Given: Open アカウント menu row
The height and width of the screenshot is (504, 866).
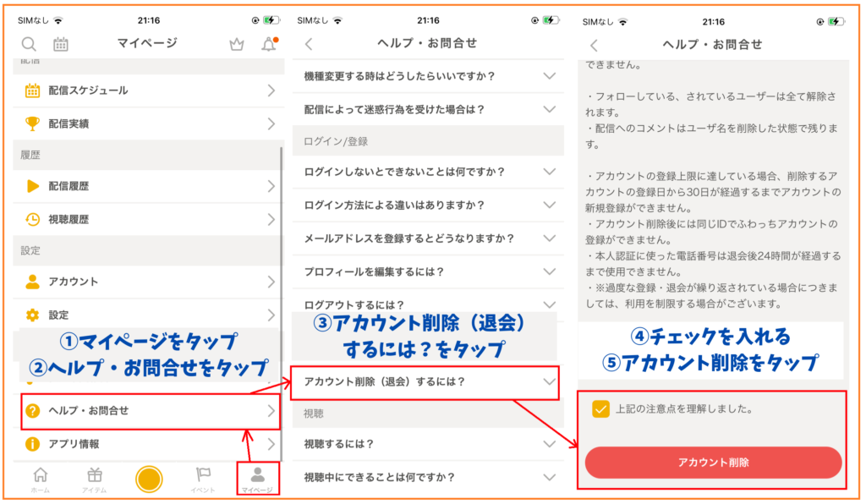Looking at the screenshot, I should (x=148, y=282).
